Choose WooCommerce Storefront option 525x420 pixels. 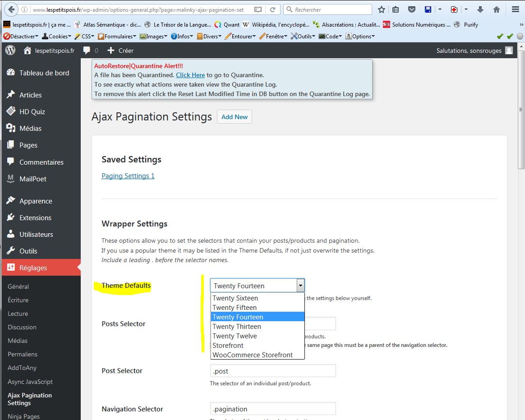253,355
